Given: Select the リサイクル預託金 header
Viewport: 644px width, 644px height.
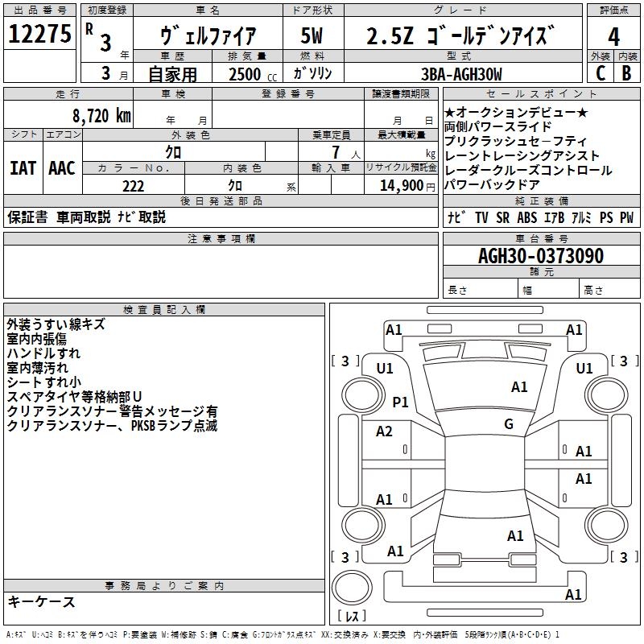Looking at the screenshot, I should (401, 167).
